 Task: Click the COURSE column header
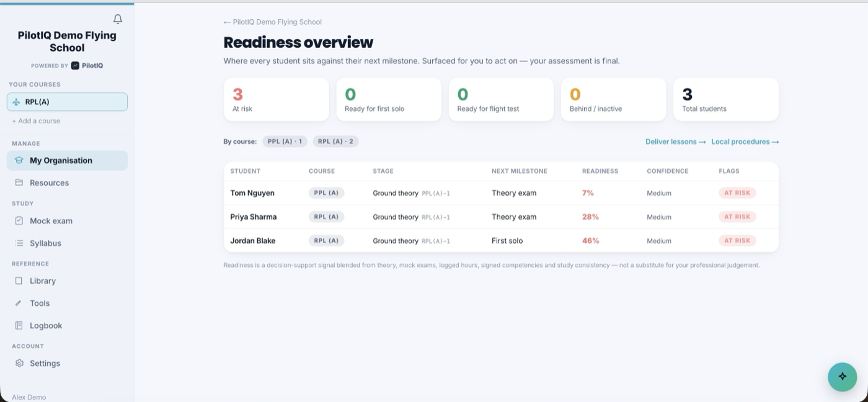point(322,171)
